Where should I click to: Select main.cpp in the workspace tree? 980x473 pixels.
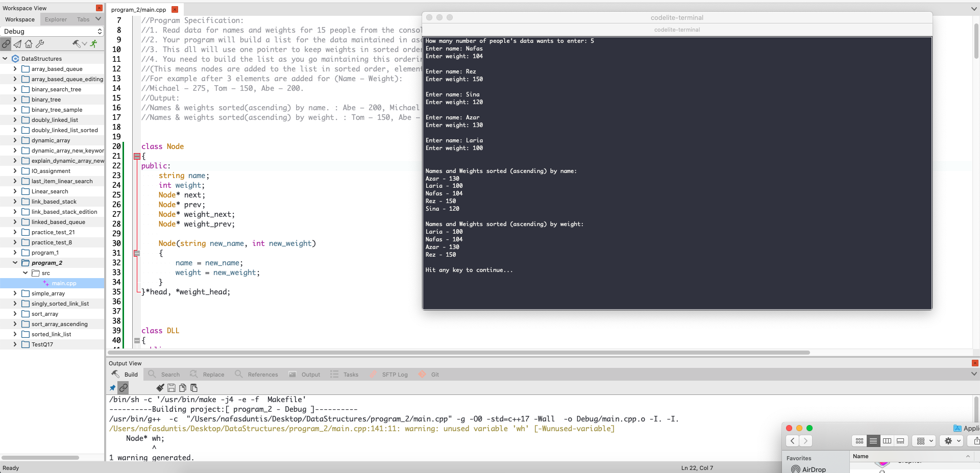(x=64, y=283)
